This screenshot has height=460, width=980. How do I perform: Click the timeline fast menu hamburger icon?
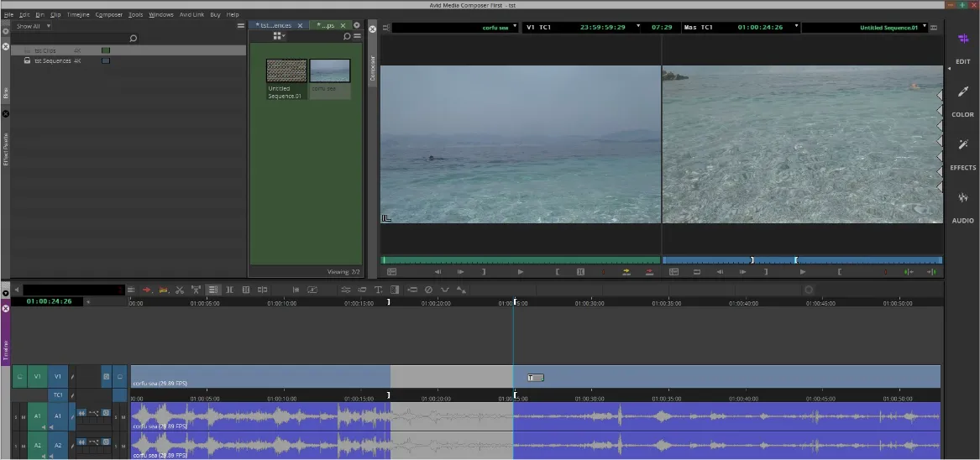[131, 290]
